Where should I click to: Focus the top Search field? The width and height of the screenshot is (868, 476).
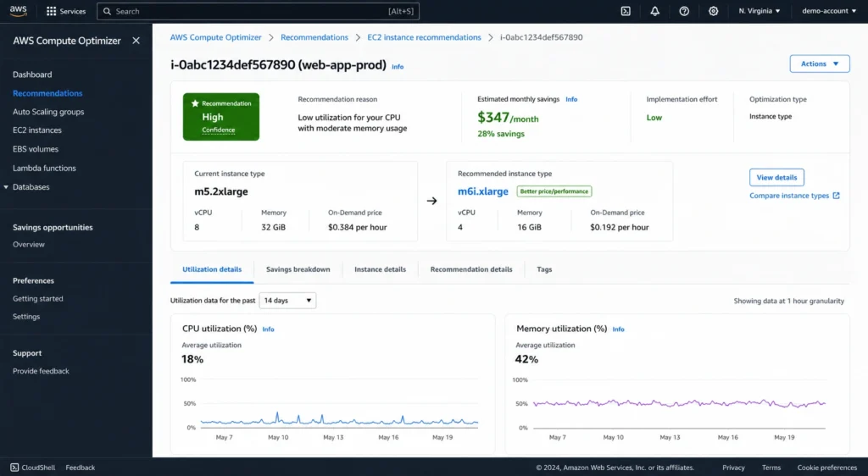(258, 11)
